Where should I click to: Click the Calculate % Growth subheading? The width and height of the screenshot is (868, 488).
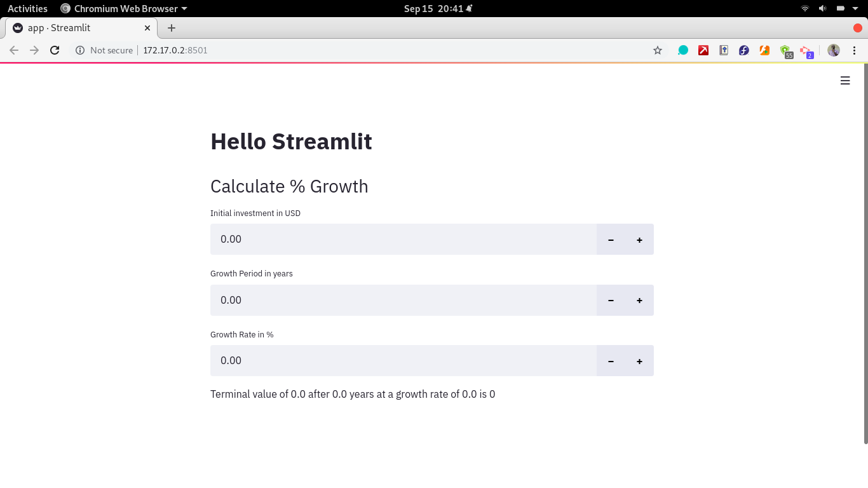click(x=289, y=186)
